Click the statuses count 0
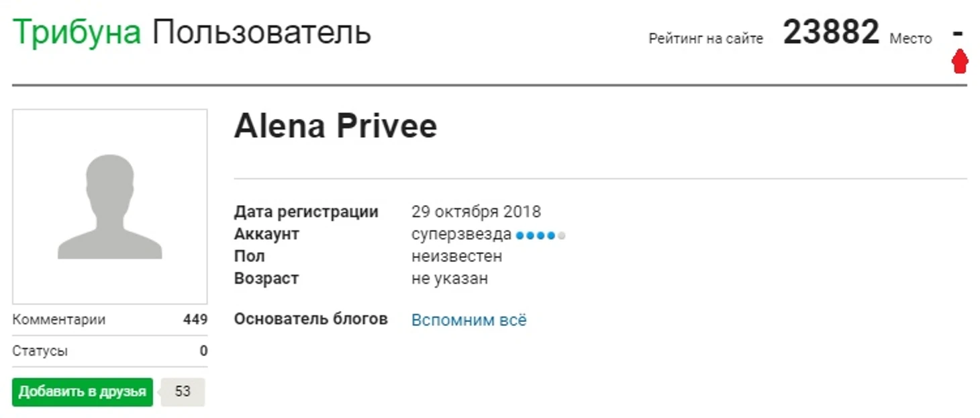This screenshot has width=980, height=418. (203, 351)
